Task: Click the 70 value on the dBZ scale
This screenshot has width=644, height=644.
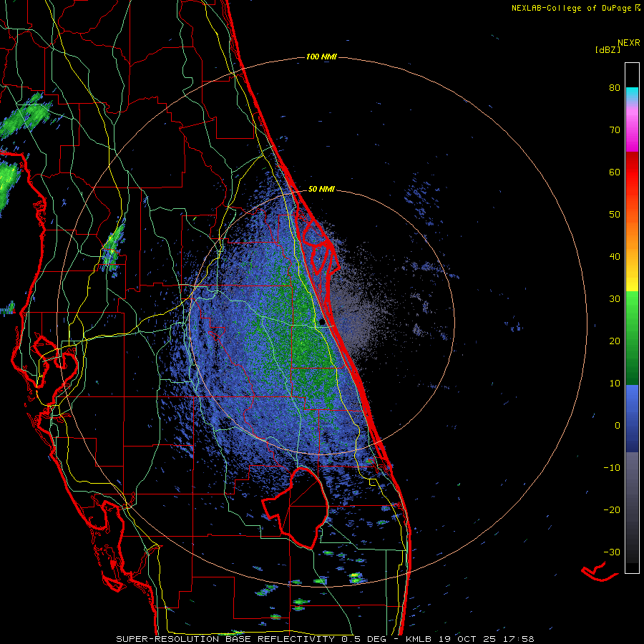Action: tap(615, 130)
